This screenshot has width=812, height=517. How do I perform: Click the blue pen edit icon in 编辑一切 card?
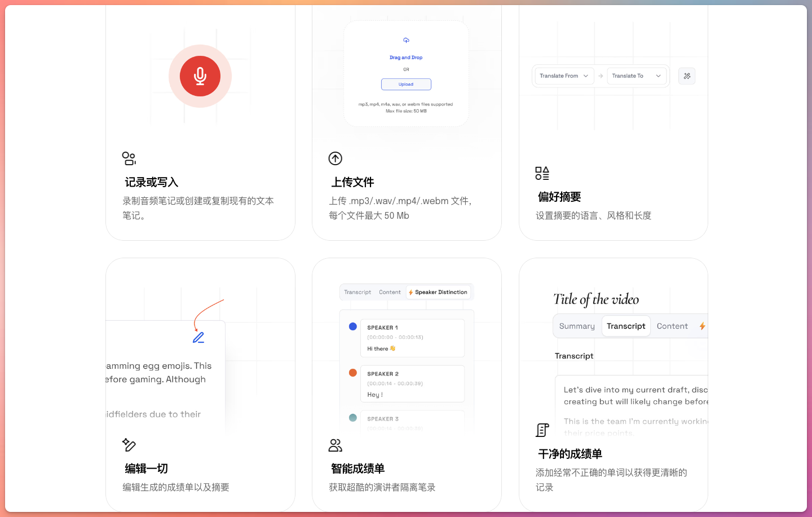(198, 337)
